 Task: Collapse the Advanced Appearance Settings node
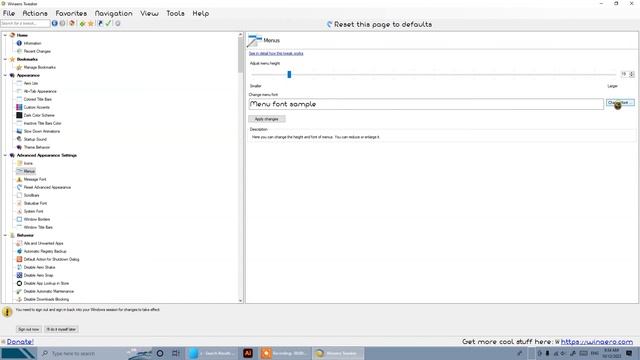(5, 156)
